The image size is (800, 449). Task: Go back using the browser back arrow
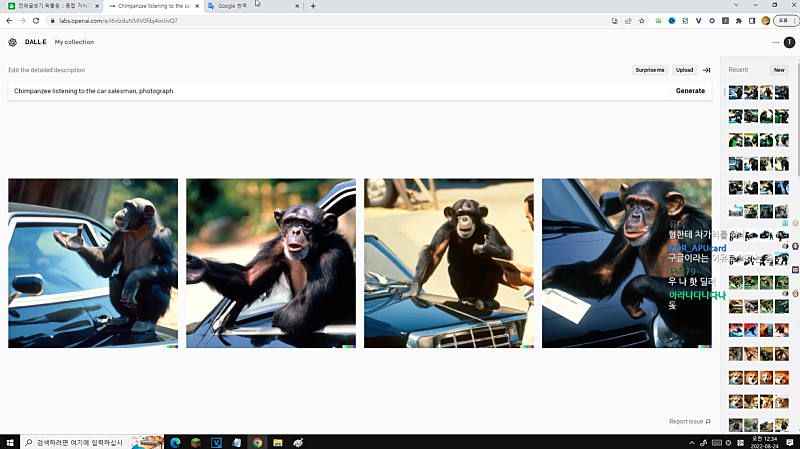click(9, 21)
